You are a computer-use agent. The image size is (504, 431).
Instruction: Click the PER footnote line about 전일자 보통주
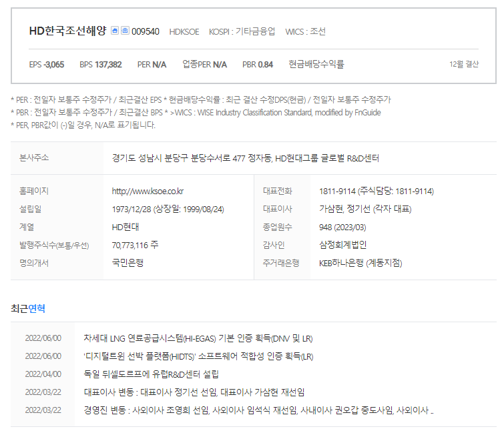coord(200,100)
